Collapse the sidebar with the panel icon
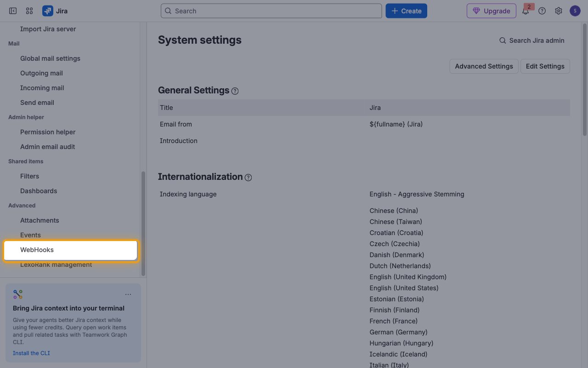Viewport: 588px width, 368px height. coord(13,11)
